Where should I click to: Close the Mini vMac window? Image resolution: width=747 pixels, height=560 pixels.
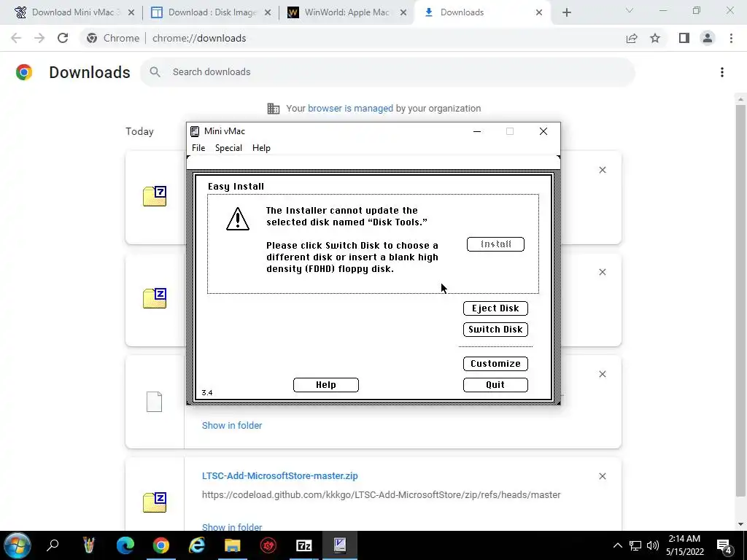543,131
